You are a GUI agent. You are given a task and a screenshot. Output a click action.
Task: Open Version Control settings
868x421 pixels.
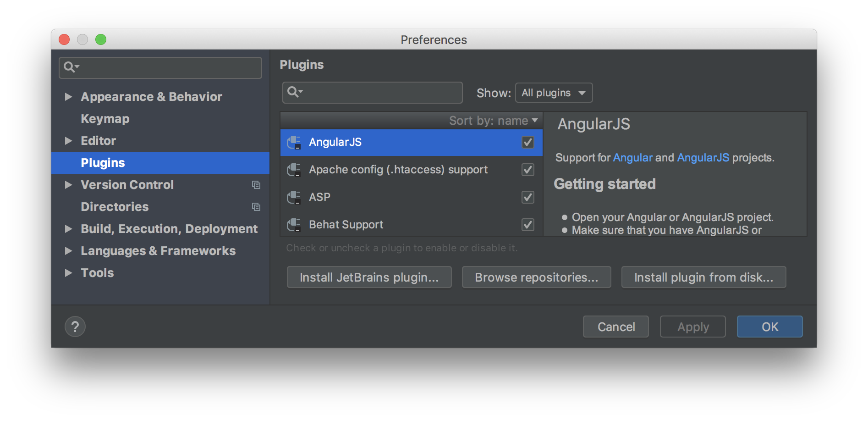coord(127,185)
